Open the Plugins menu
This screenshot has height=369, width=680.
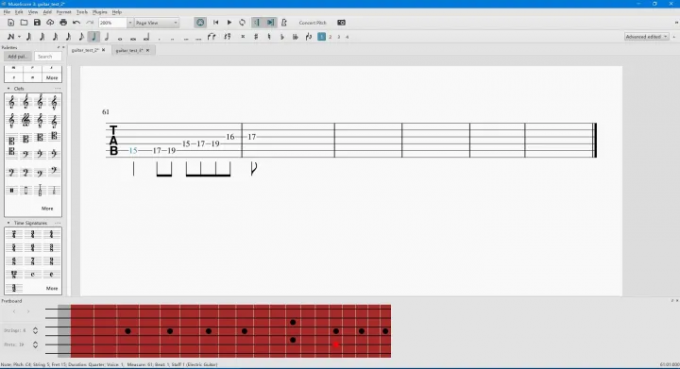(100, 12)
